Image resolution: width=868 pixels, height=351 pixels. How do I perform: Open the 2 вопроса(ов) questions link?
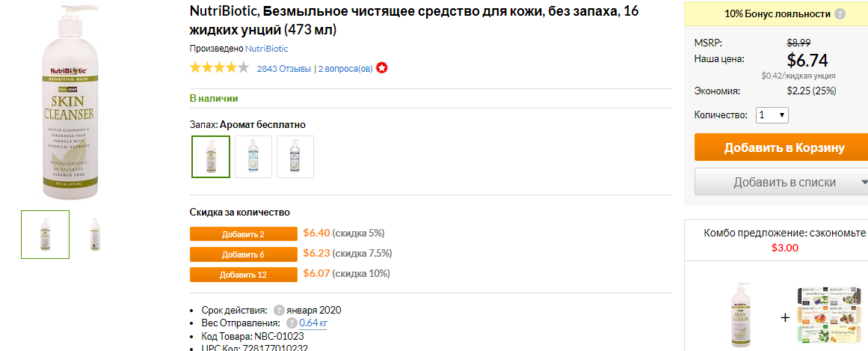[345, 70]
